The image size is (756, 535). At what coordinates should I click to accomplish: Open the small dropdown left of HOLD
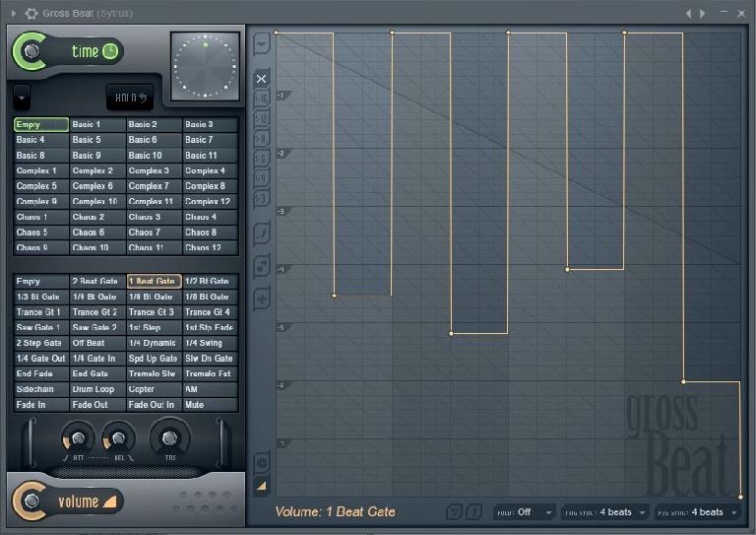click(x=22, y=97)
